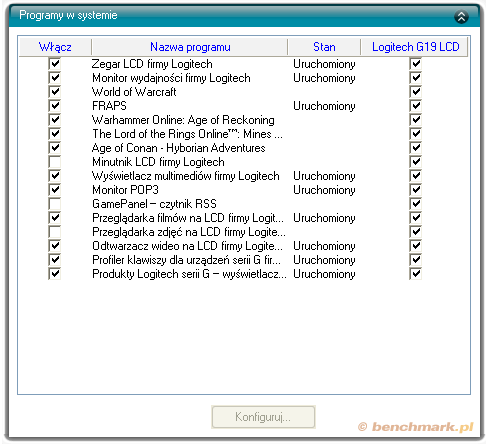Disable Warhammer Online Włącz checkbox
This screenshot has height=444, width=490.
[55, 120]
